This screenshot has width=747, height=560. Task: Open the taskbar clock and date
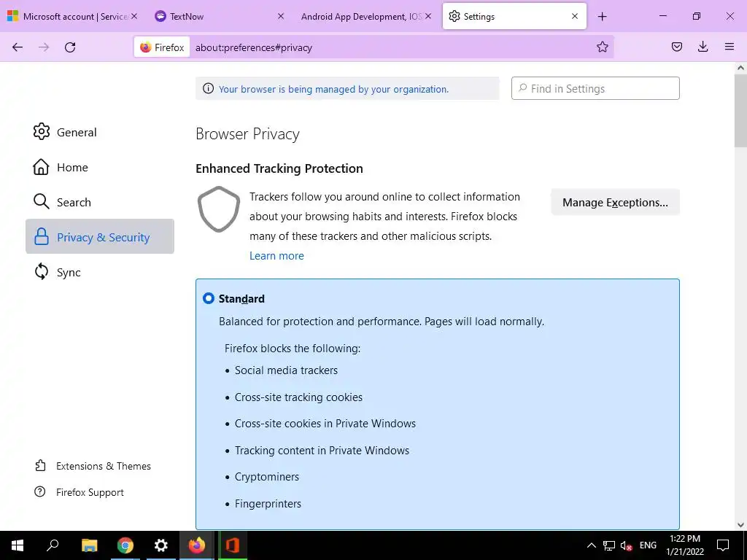684,545
